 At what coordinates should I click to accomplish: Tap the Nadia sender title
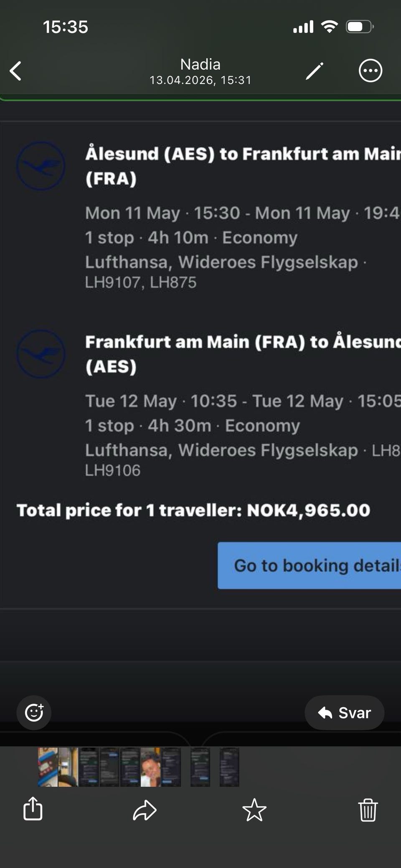pyautogui.click(x=200, y=64)
